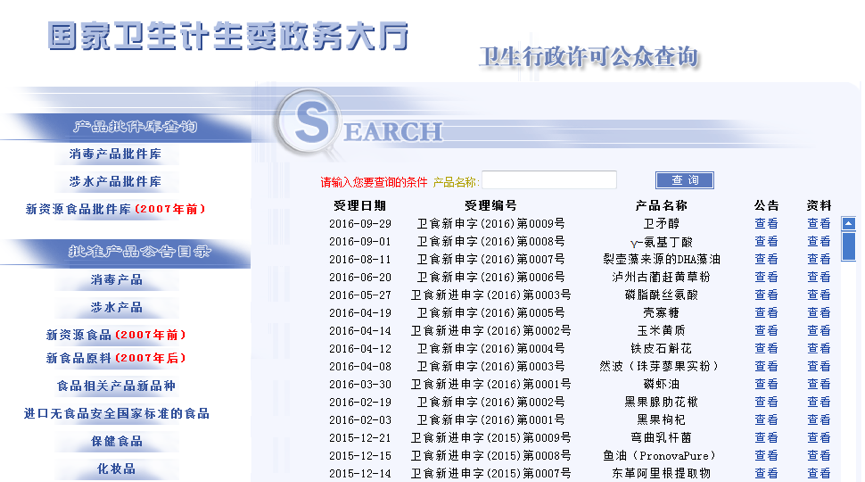Open the 化妆品 sidebar item

116,469
